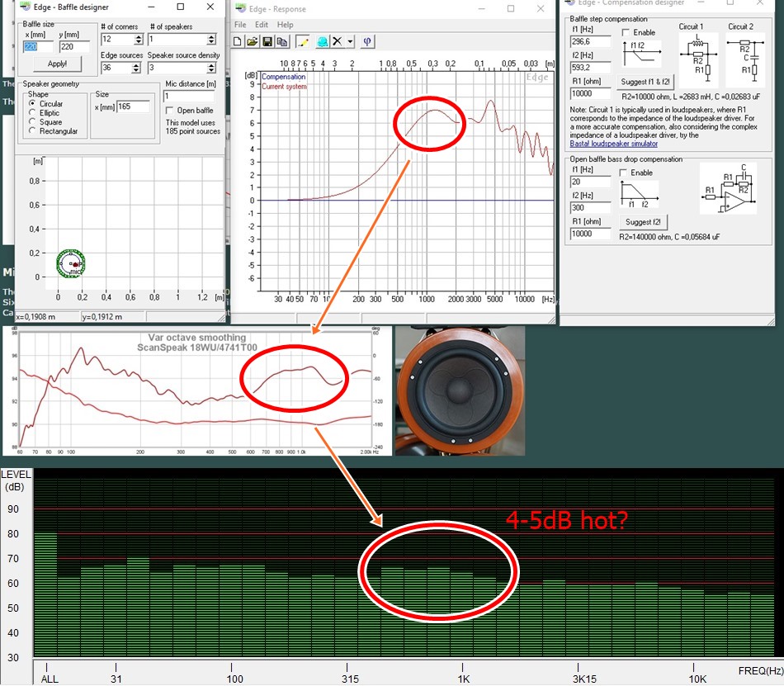Click the '4-5dB hot?' red text
The width and height of the screenshot is (784, 686).
tap(566, 521)
